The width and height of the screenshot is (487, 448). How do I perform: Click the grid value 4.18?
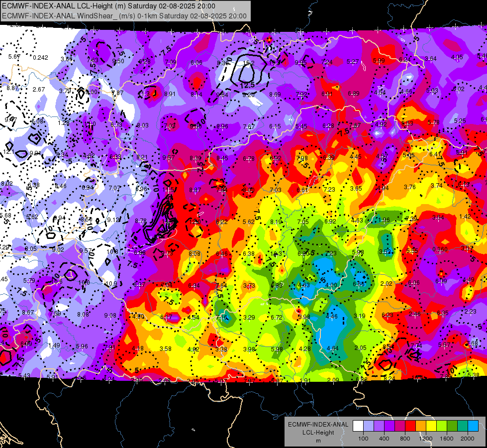tap(138, 348)
